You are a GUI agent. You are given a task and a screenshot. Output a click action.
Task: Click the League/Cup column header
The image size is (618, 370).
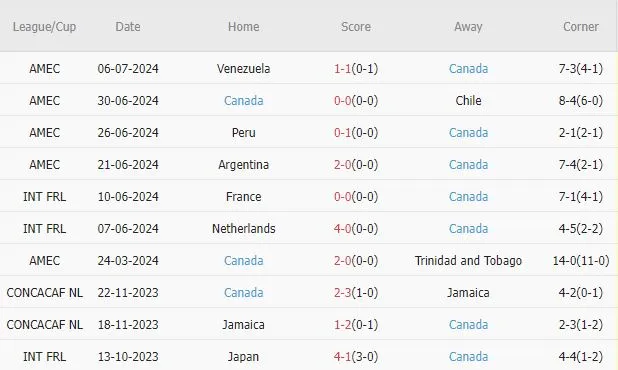45,27
